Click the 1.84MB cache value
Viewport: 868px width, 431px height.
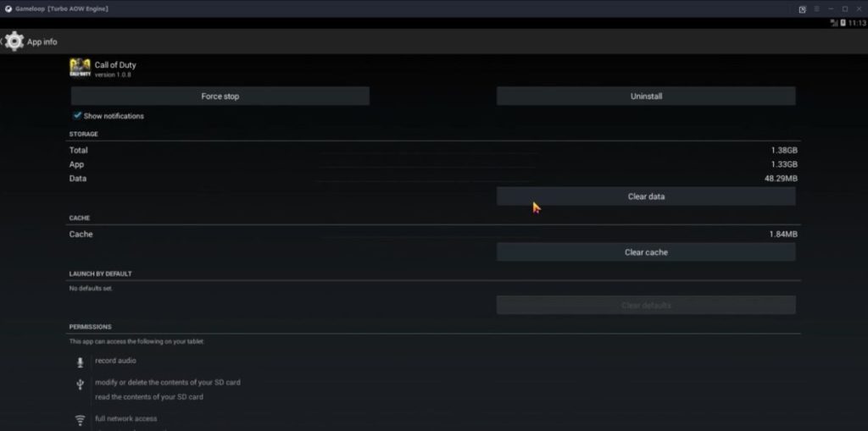pyautogui.click(x=783, y=235)
